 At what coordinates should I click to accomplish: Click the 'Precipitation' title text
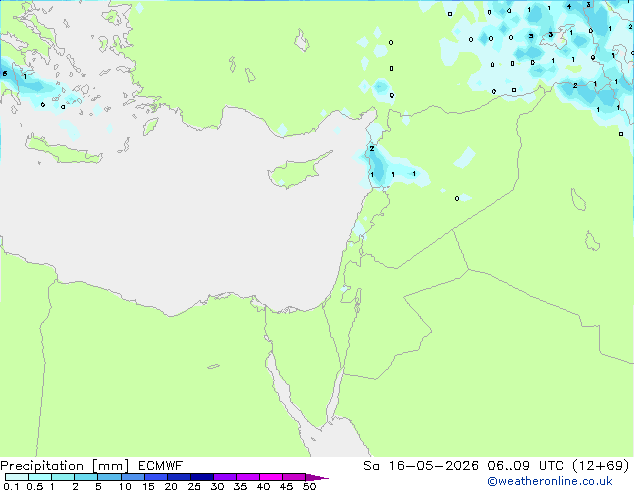point(42,466)
